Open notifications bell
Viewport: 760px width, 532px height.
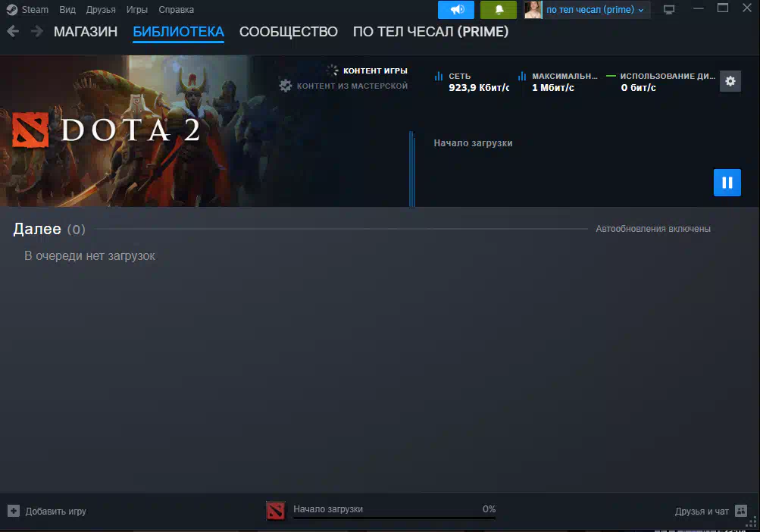(x=499, y=10)
